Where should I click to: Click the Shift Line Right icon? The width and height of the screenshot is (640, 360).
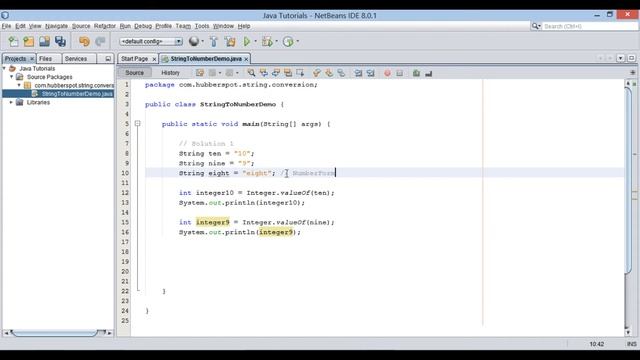(x=370, y=73)
